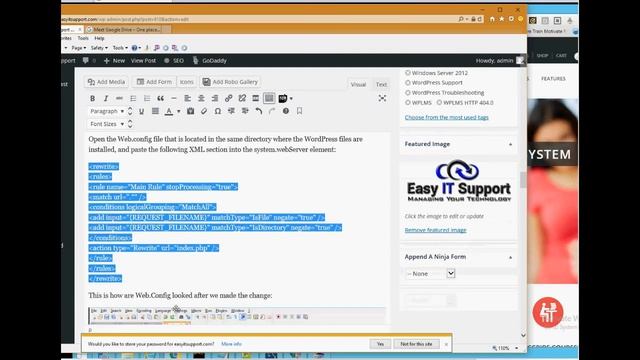Open editor keyboard shortcuts help
The image size is (640, 360).
(x=286, y=111)
